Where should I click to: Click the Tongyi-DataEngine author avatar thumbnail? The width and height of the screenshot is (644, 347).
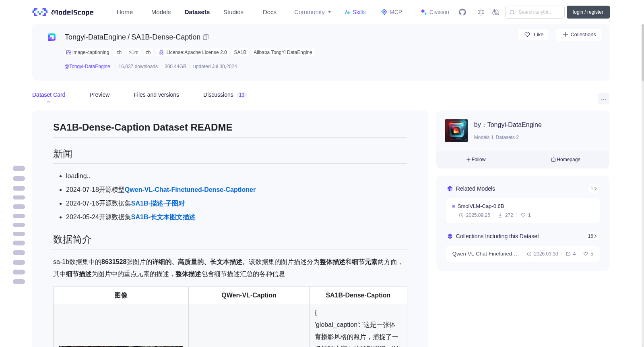pyautogui.click(x=456, y=131)
